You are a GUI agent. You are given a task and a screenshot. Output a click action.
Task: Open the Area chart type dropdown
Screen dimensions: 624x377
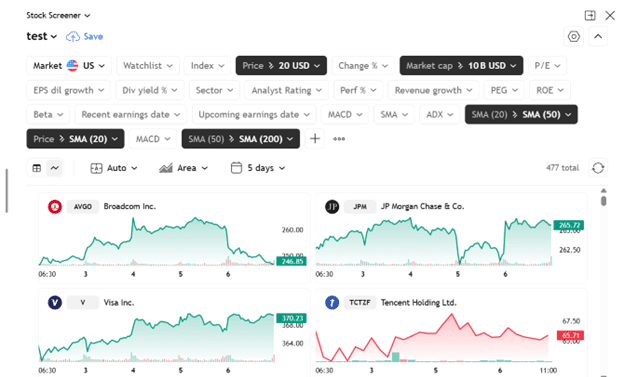tap(183, 168)
